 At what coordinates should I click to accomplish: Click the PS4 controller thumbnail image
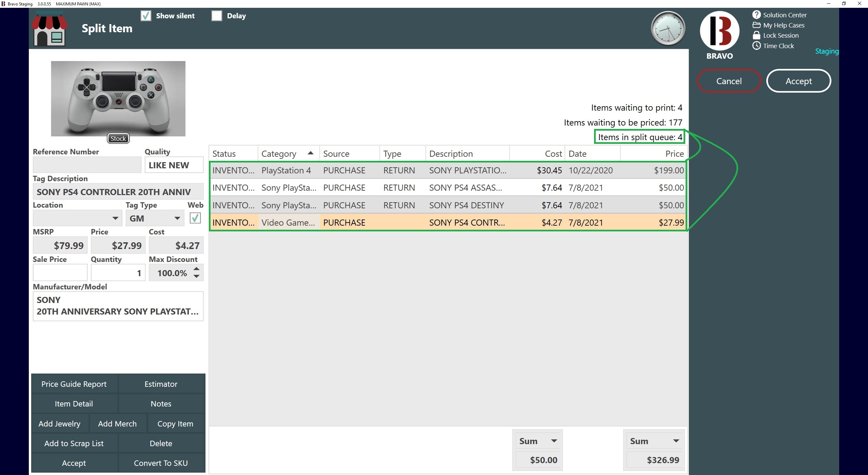tap(118, 99)
